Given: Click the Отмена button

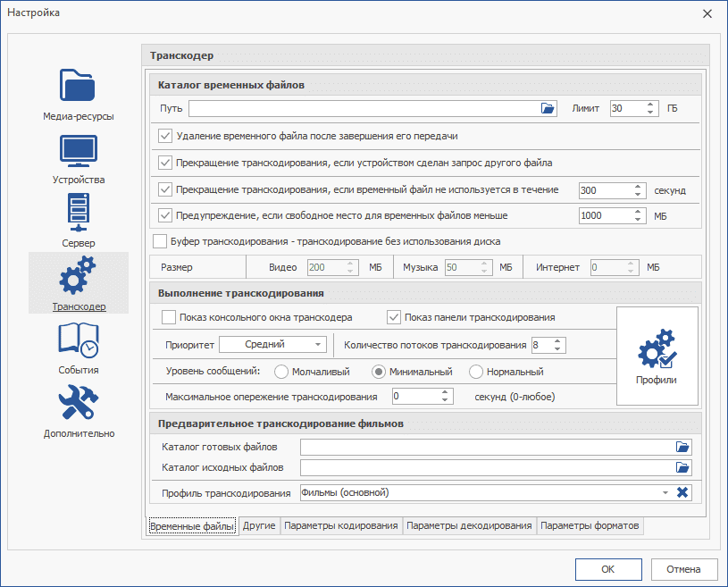Looking at the screenshot, I should click(684, 569).
